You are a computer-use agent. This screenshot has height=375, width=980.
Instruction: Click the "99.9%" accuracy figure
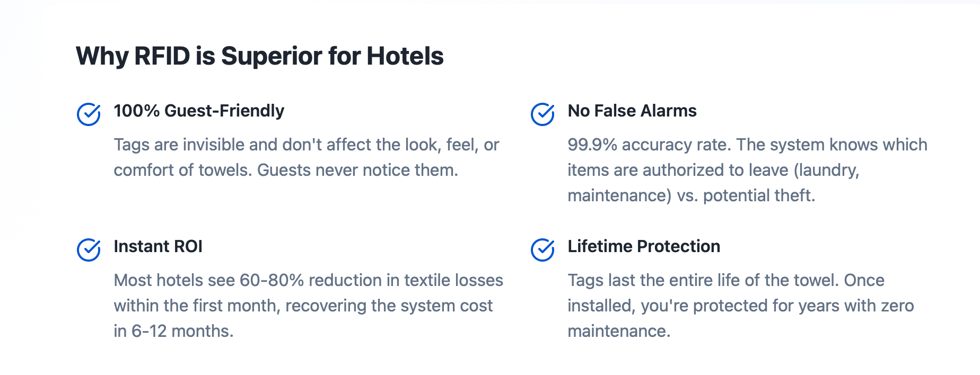592,145
